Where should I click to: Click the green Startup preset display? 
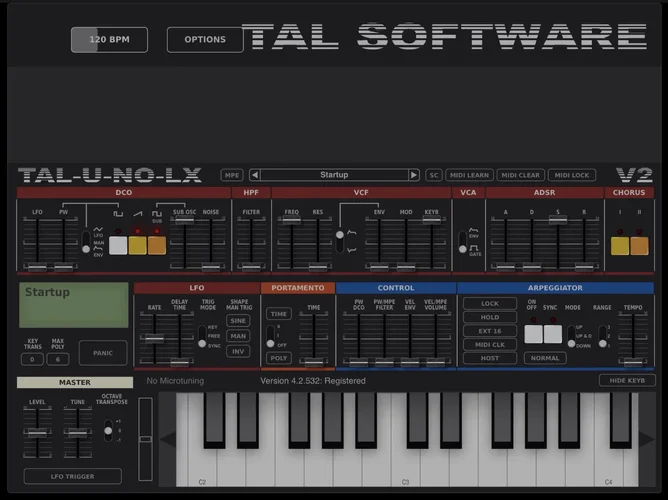pos(74,305)
